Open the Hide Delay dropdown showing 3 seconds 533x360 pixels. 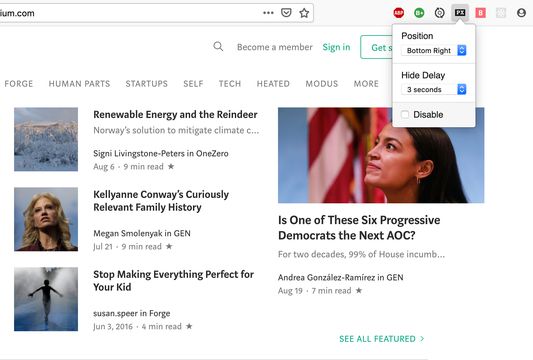tap(434, 89)
